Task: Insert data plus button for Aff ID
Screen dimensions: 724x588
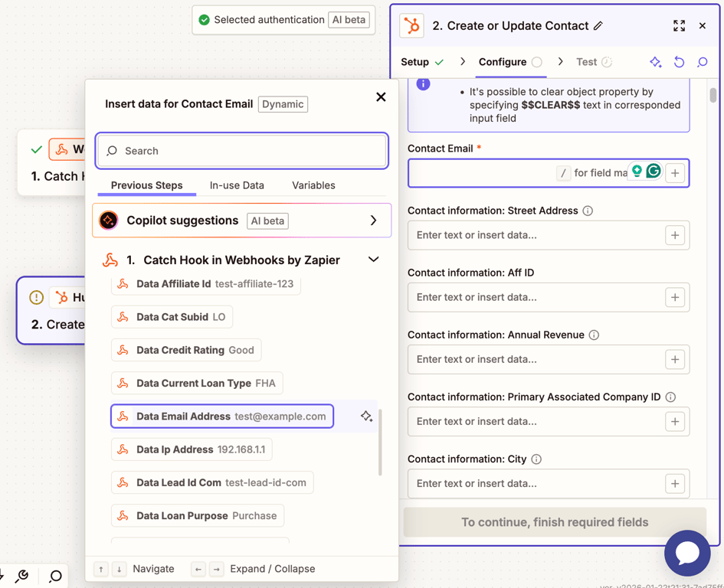Action: 675,297
